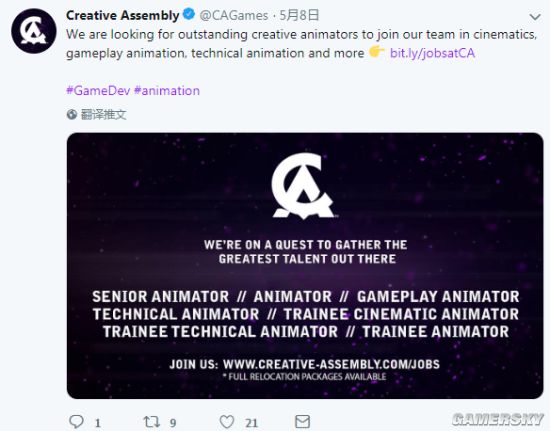
Task: Like the tweet with heart icon
Action: (x=227, y=422)
